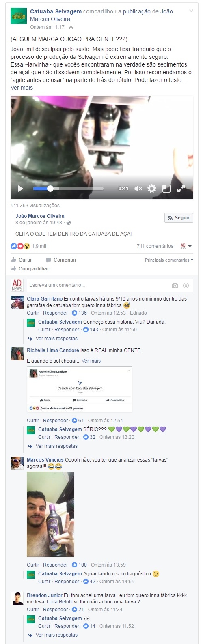Open video settings gear
This screenshot has width=203, height=644.
click(152, 189)
